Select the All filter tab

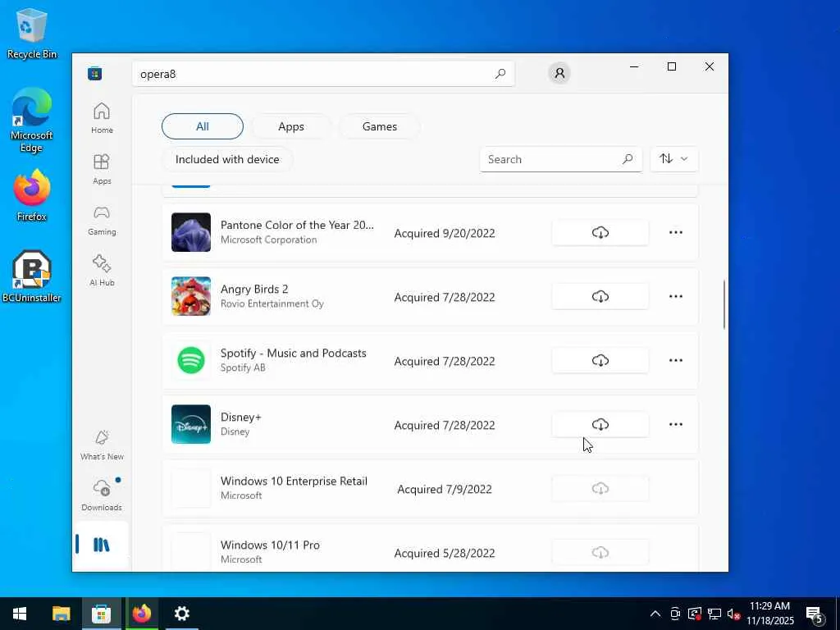click(x=203, y=126)
